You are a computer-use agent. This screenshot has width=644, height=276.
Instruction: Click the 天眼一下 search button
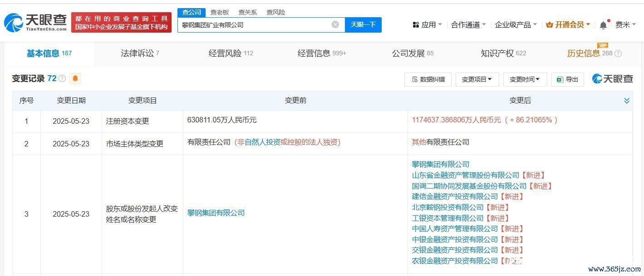[363, 24]
